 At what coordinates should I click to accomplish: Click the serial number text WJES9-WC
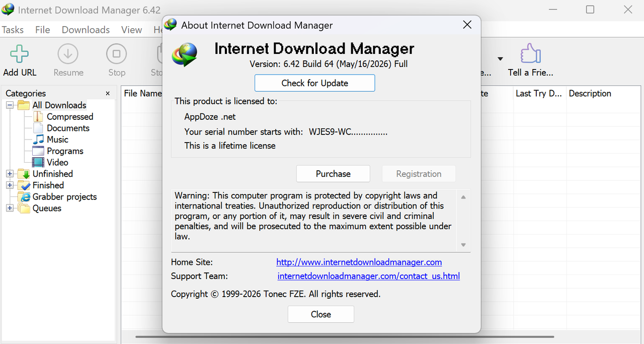[x=348, y=131]
